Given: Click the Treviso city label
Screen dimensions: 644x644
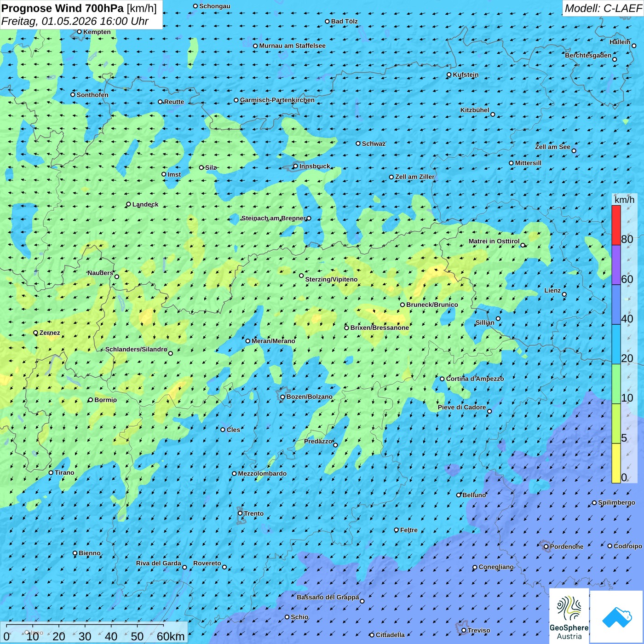Looking at the screenshot, I should (x=479, y=630).
